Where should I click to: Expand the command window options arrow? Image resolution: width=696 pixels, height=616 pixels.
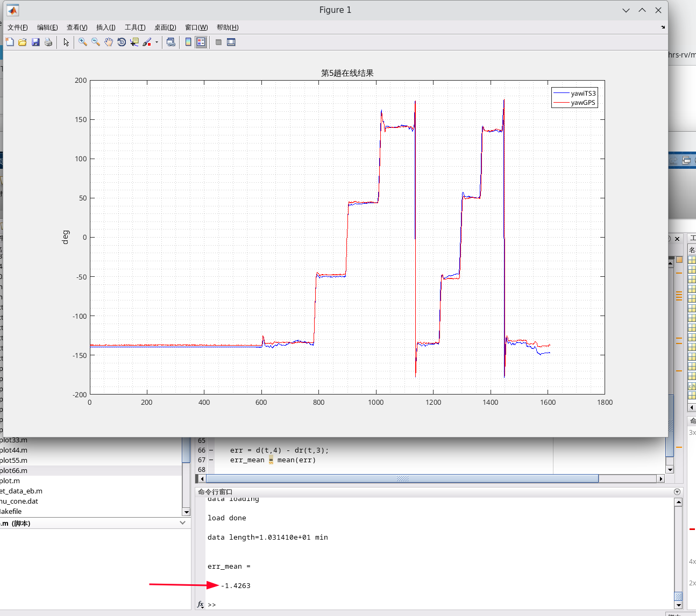click(x=677, y=492)
